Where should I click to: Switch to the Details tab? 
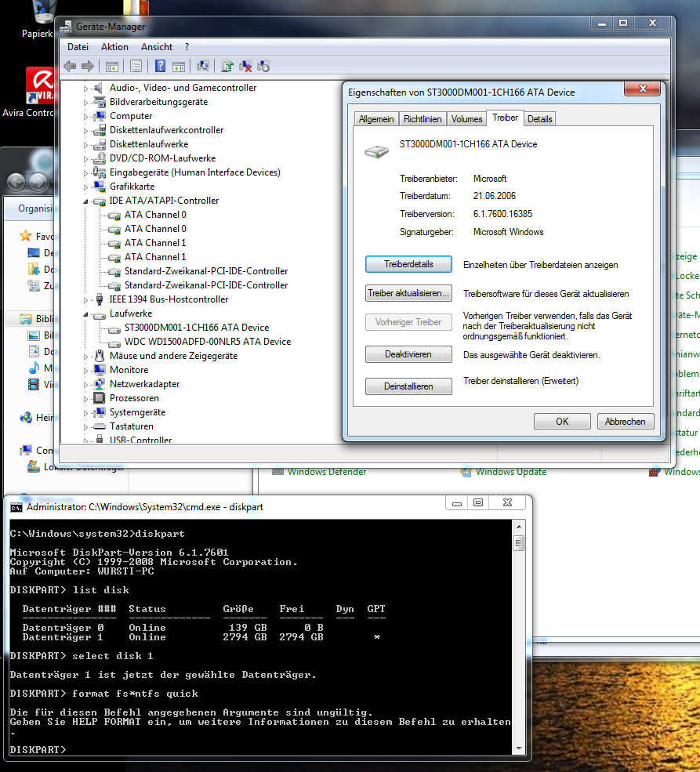point(539,119)
